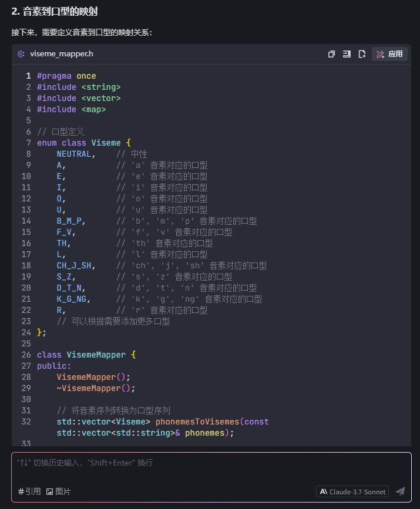
Task: Click the file type icon beside viseme_mapper.h
Action: (21, 54)
